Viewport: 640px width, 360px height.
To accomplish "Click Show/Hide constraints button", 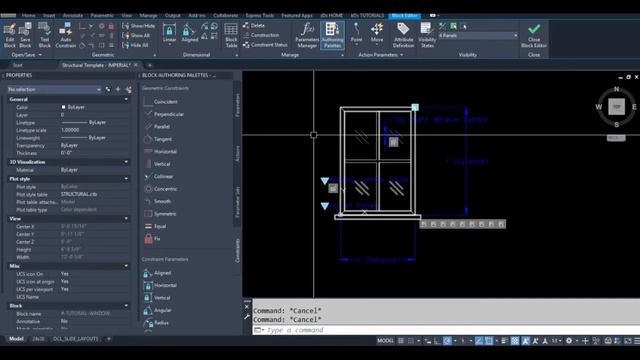I will [139, 26].
